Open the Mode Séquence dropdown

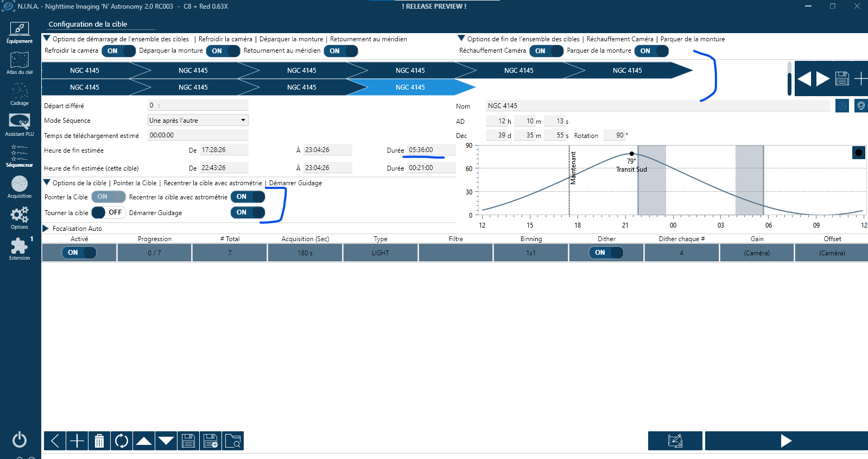point(198,120)
